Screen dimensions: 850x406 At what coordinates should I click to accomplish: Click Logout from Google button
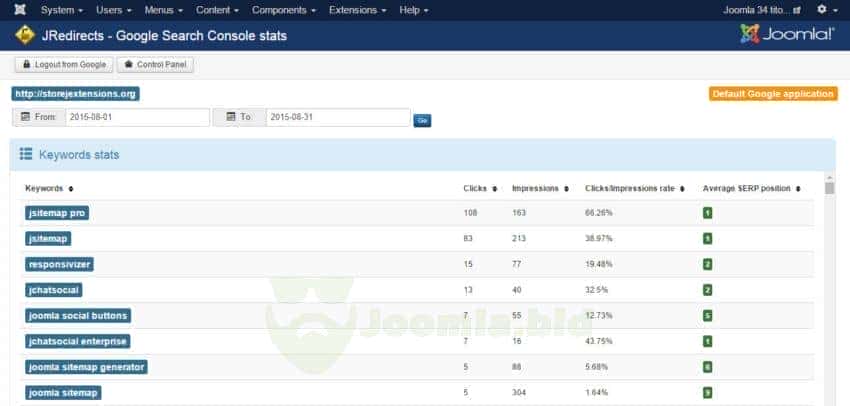tap(64, 65)
